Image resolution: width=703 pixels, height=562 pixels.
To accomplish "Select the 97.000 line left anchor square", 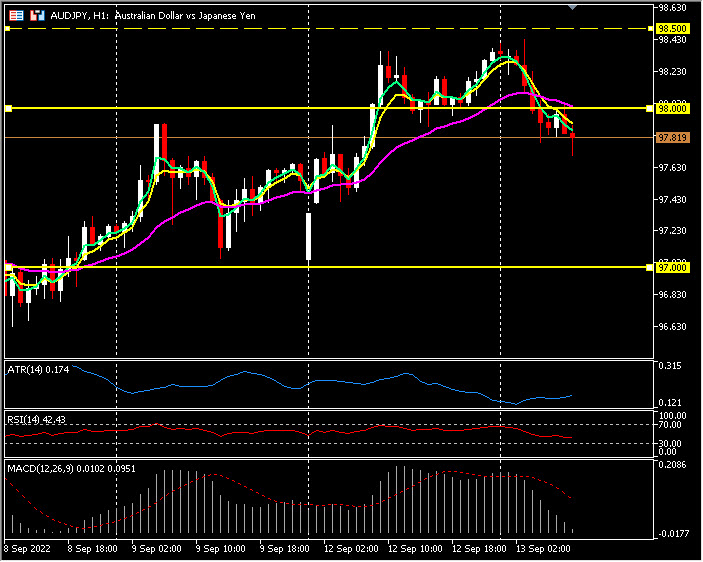I will tap(8, 267).
